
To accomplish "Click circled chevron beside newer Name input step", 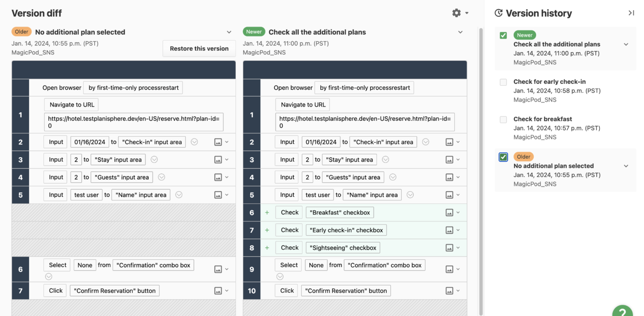I will point(410,195).
